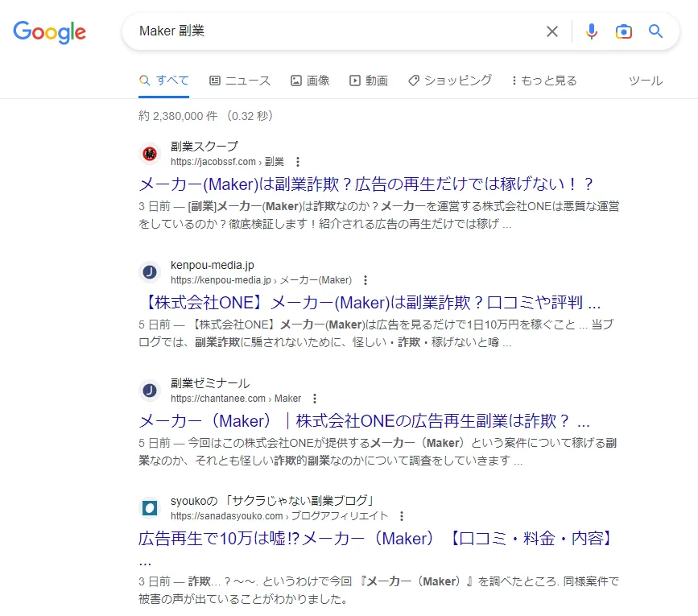Expand the もっと見る search filter menu
The height and width of the screenshot is (616, 698).
coord(544,81)
